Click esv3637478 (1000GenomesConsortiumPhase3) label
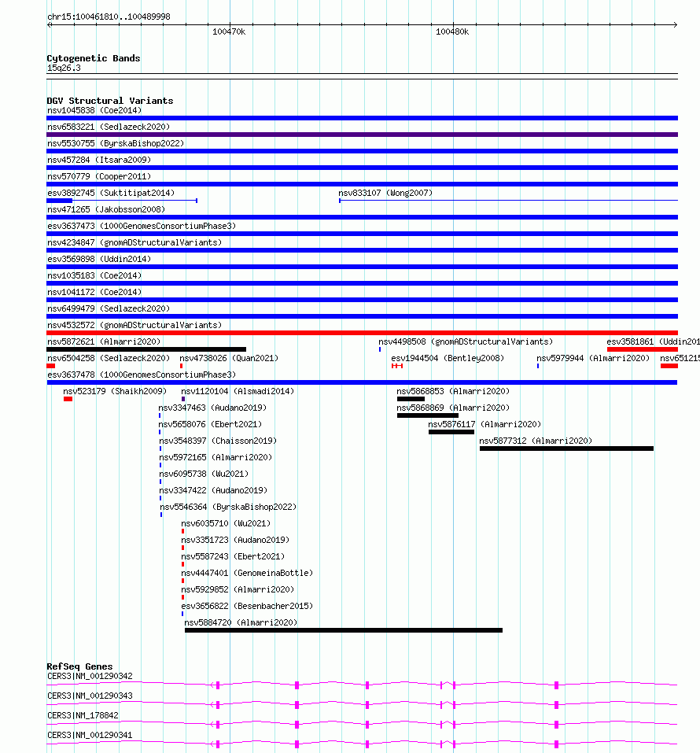The width and height of the screenshot is (700, 753). (x=142, y=375)
